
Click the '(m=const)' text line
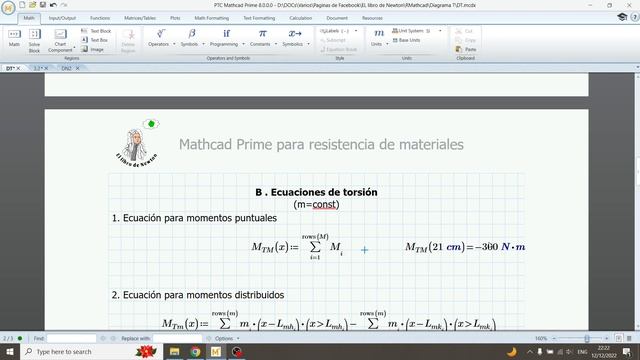pyautogui.click(x=316, y=204)
